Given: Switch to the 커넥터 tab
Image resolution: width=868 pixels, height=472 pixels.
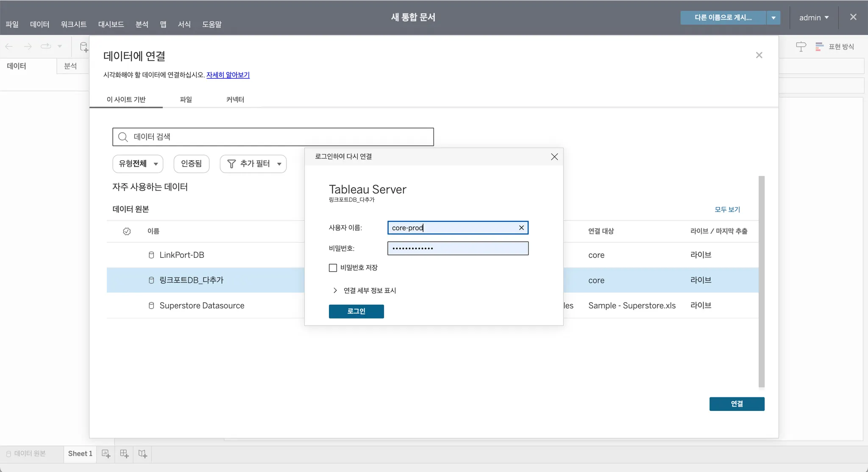Looking at the screenshot, I should click(235, 99).
